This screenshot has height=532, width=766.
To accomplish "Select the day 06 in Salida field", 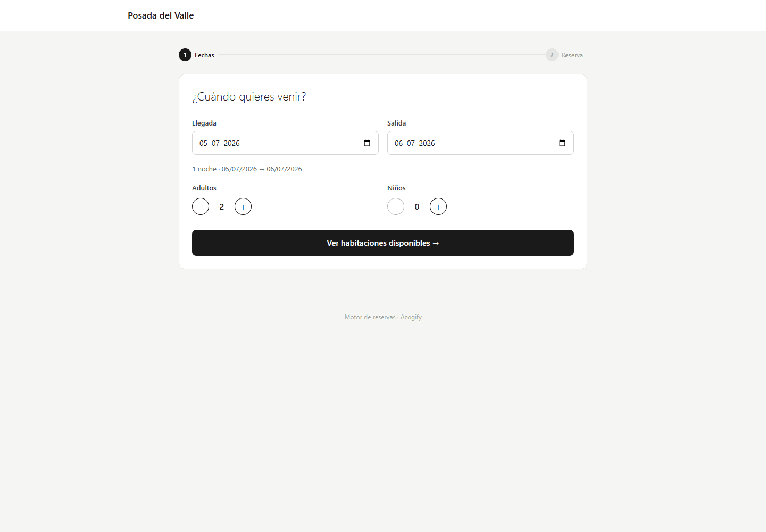I will click(399, 143).
